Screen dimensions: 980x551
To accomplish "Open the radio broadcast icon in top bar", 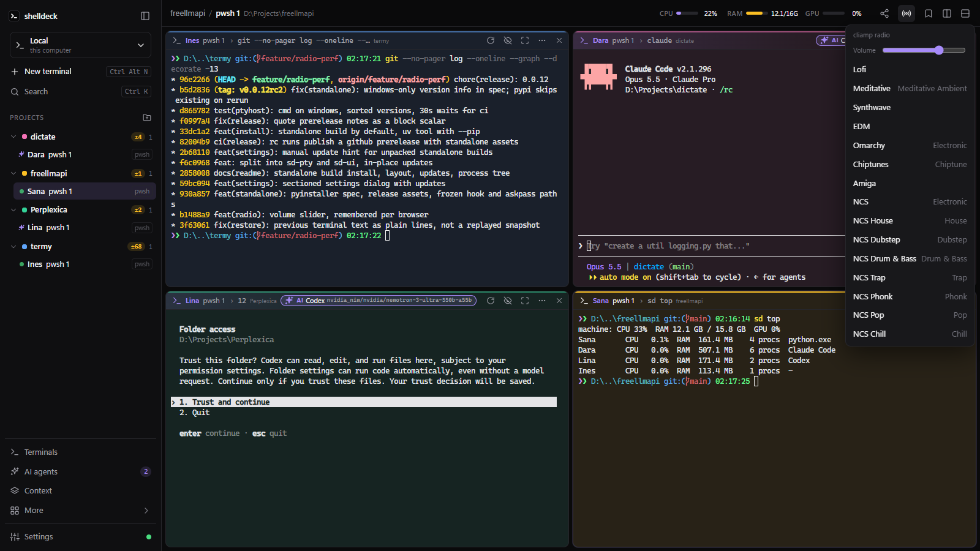I will 907,13.
